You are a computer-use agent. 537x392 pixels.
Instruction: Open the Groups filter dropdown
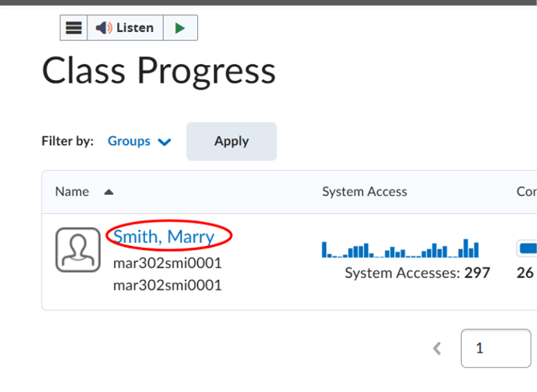pyautogui.click(x=139, y=141)
